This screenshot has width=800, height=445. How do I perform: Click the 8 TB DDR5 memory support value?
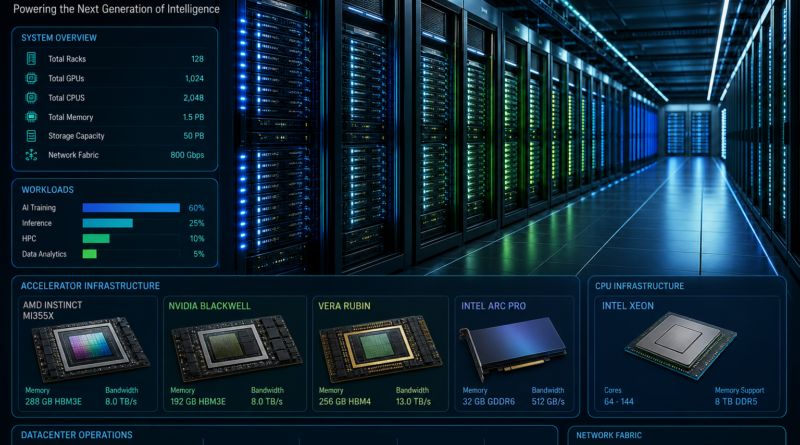[736, 402]
